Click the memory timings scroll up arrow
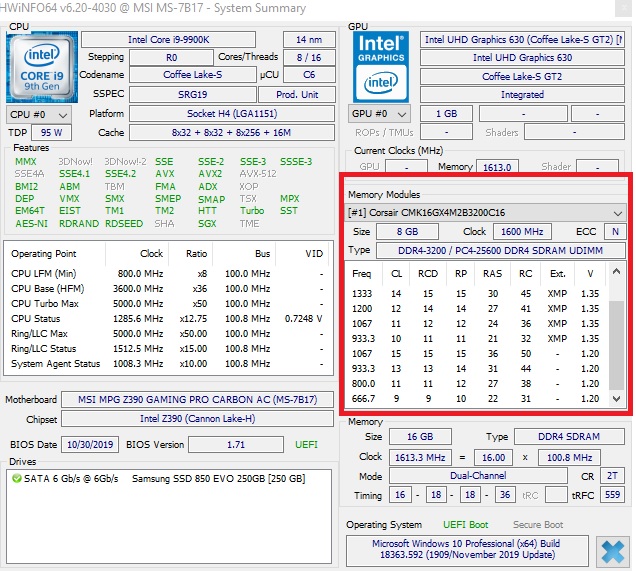Screen dimensions: 636x571 point(616,271)
